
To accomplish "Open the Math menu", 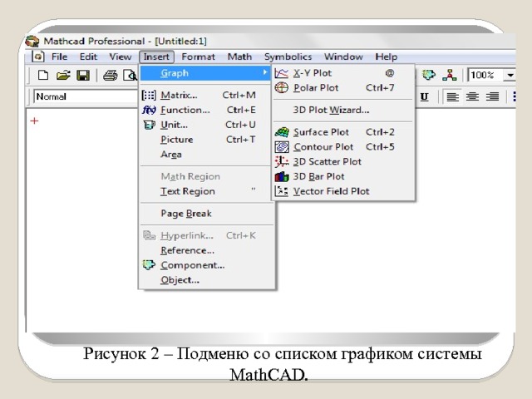I will click(x=239, y=57).
